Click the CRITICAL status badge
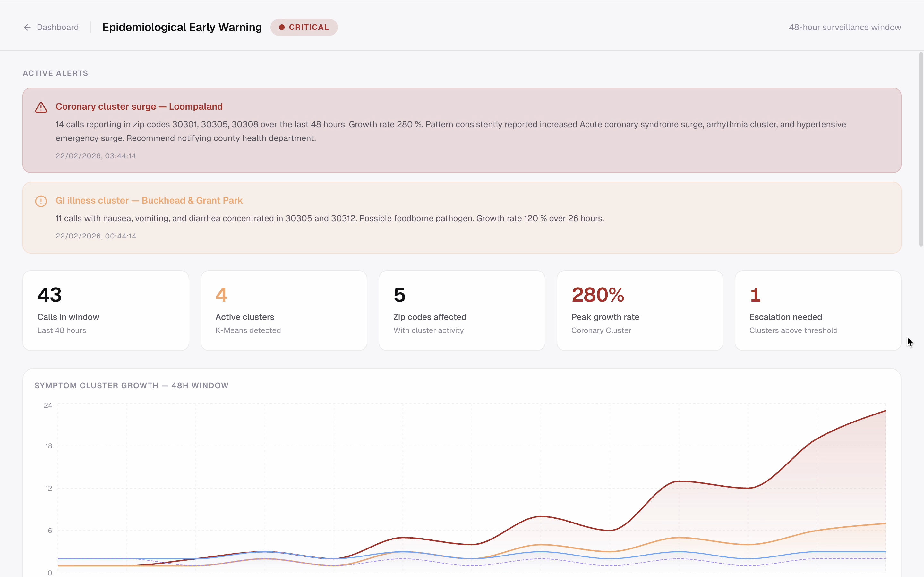The height and width of the screenshot is (577, 924). (304, 28)
